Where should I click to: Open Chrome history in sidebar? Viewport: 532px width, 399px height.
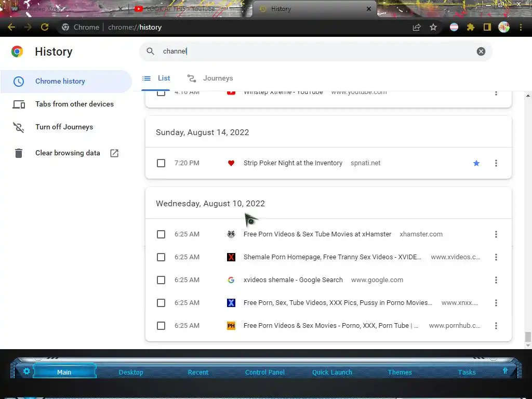pos(66,82)
